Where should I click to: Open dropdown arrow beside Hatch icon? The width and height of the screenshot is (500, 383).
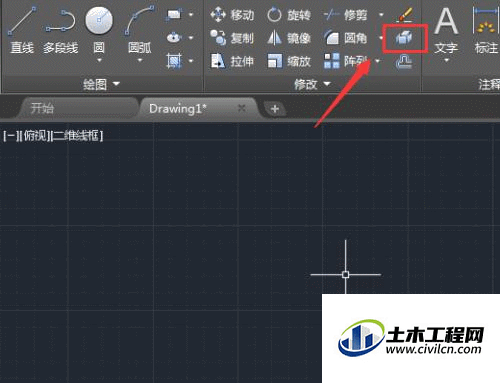[x=191, y=61]
